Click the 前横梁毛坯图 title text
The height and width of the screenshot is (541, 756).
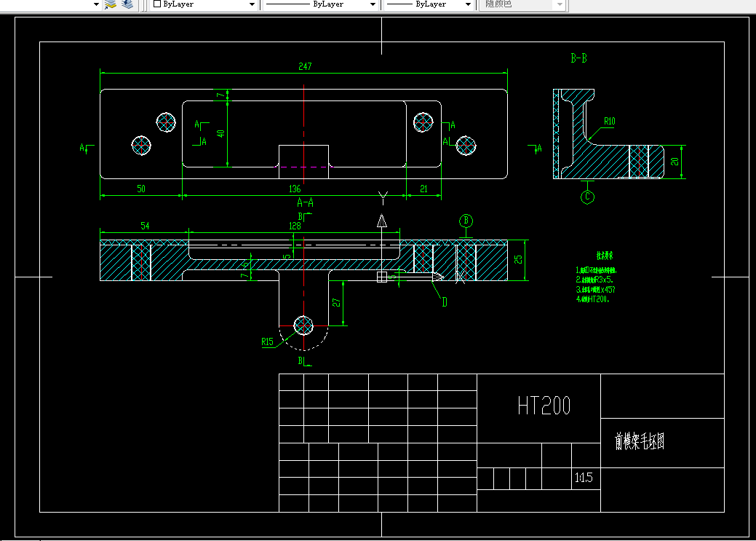[640, 441]
